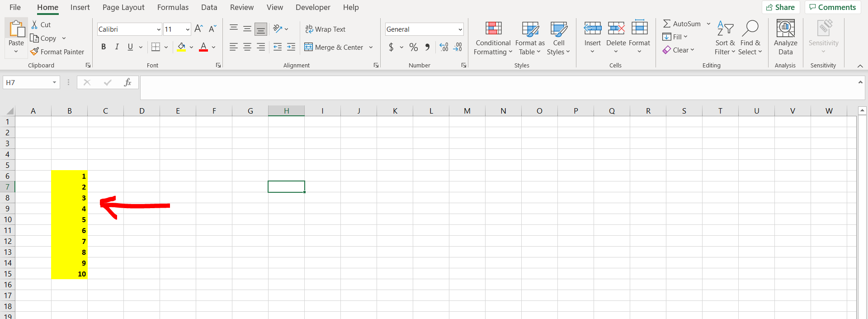Click the Merge & Center icon
The image size is (868, 319).
309,47
